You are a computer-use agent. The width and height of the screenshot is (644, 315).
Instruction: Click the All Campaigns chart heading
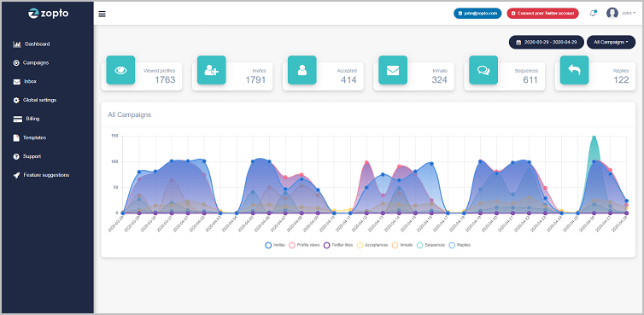129,115
